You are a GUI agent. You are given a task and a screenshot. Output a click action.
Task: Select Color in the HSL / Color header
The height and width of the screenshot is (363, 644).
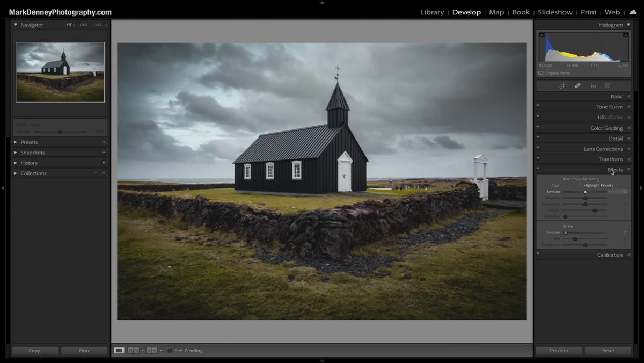617,117
